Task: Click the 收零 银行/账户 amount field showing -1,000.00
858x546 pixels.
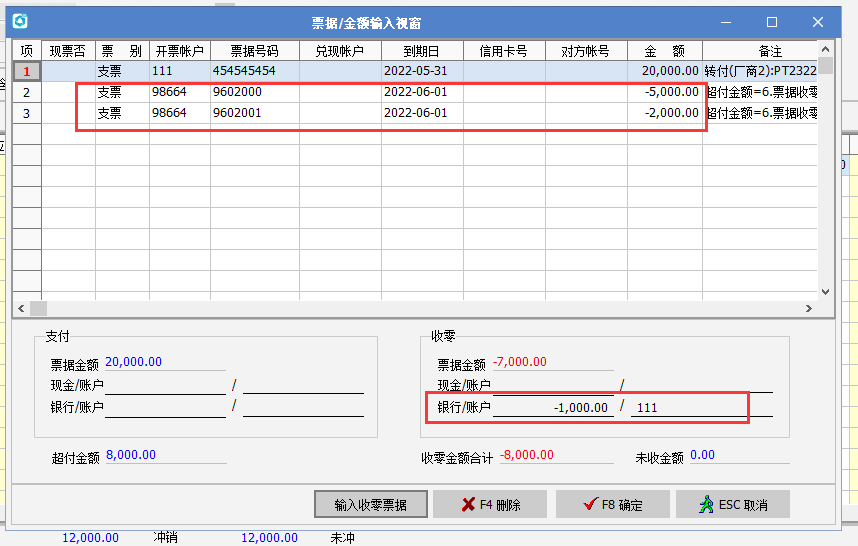Action: pos(554,407)
